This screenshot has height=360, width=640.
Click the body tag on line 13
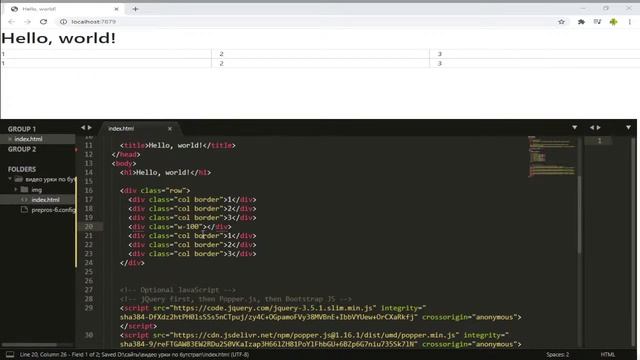[124, 163]
